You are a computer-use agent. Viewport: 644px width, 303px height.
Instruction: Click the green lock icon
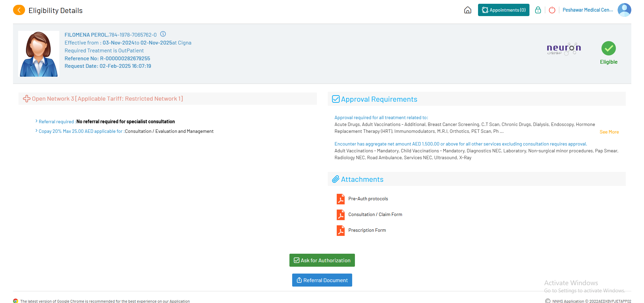(x=538, y=10)
